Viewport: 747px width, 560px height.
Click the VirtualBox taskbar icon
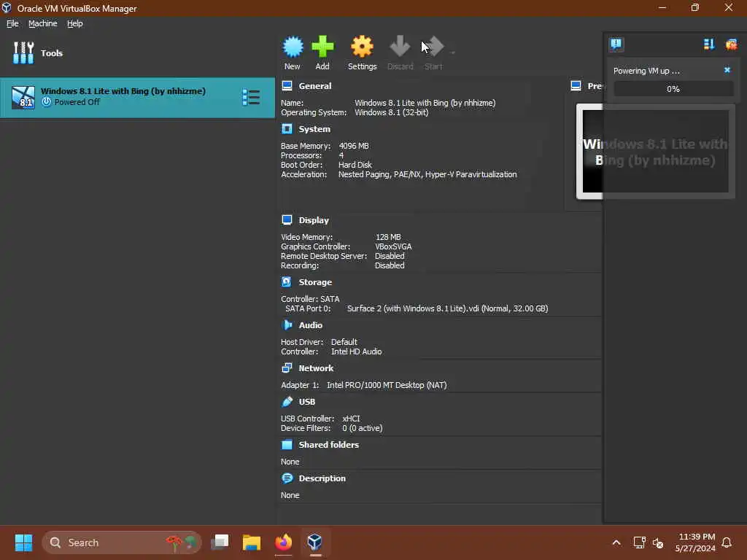[x=315, y=542]
